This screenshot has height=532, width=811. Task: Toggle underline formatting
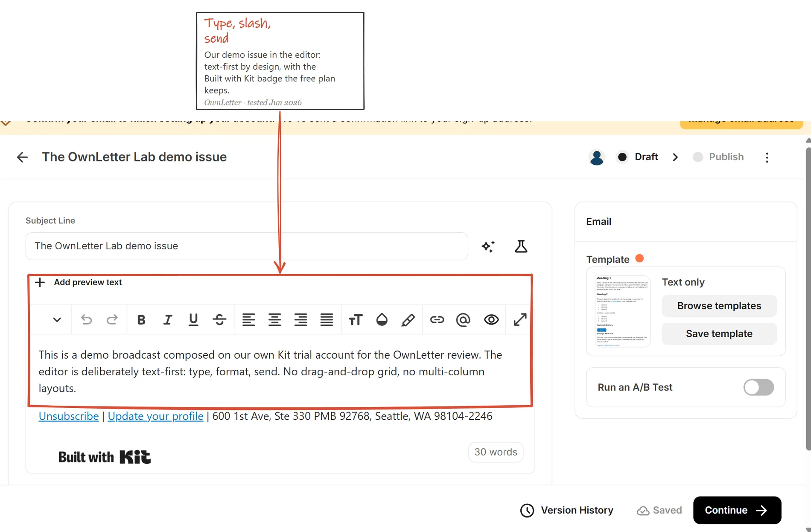pyautogui.click(x=193, y=319)
